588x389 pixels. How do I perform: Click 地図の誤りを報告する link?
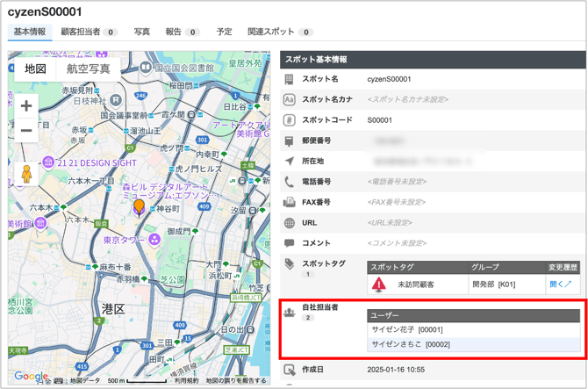click(x=236, y=380)
